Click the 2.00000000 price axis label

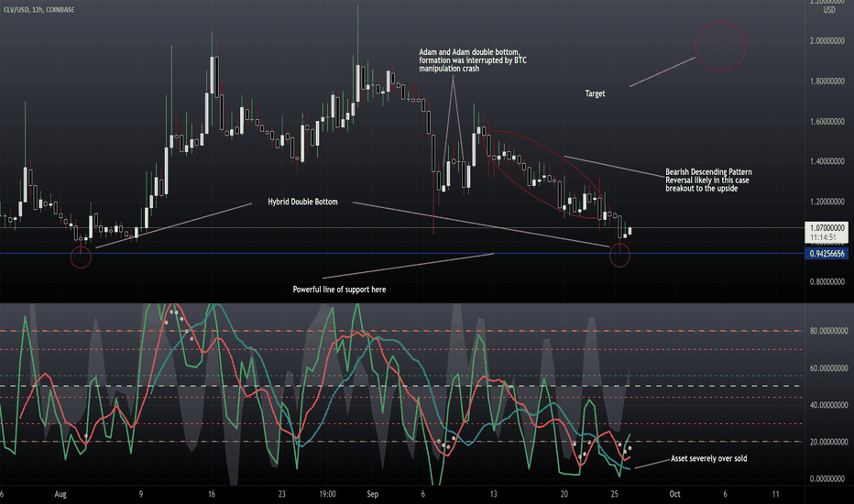click(x=827, y=41)
